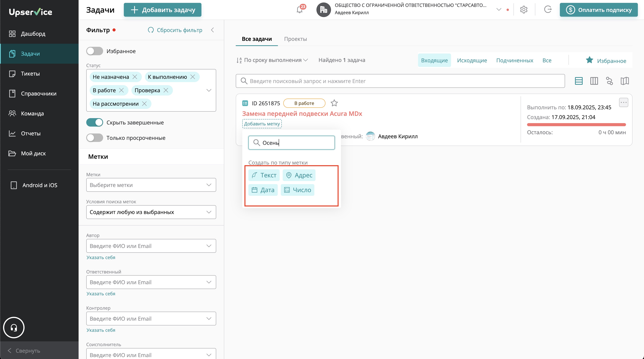Open the settings gear icon
This screenshot has width=644, height=359.
tap(523, 10)
